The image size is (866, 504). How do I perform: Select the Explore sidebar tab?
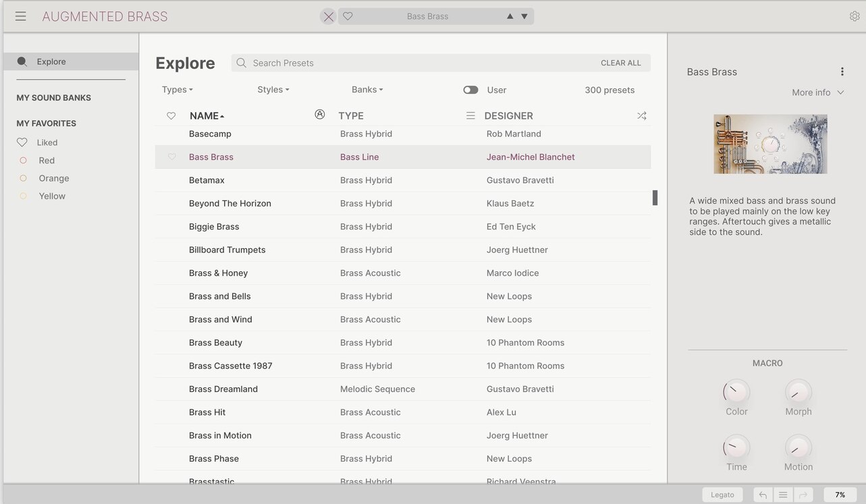[x=51, y=61]
